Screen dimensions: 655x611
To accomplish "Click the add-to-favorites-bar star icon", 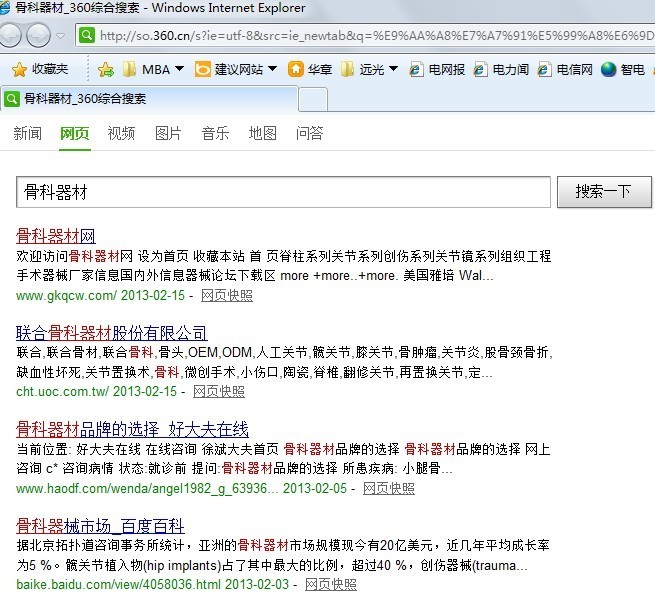I will pos(106,69).
